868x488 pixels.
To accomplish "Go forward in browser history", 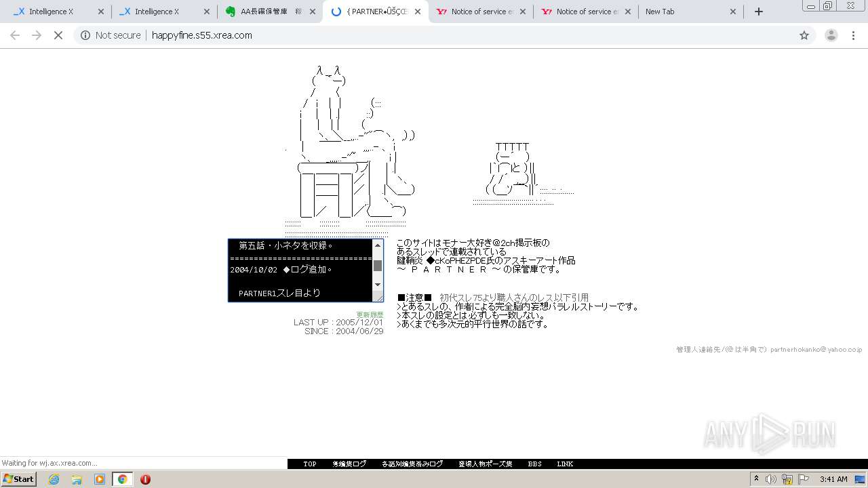I will click(x=37, y=35).
